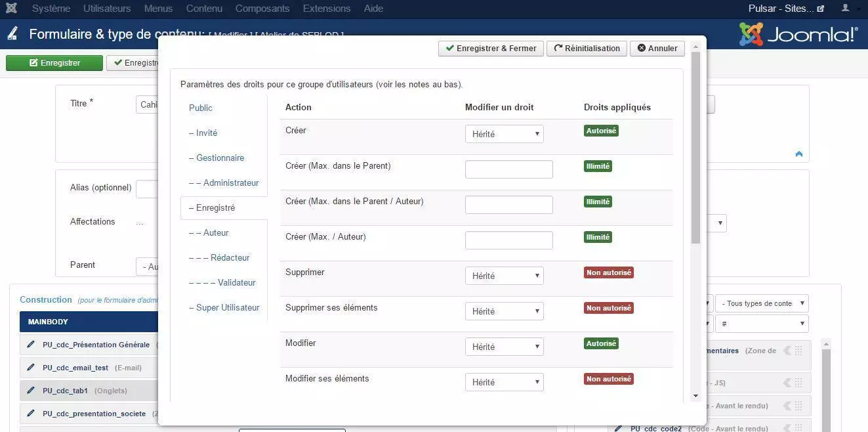
Task: Click the pencil icon for PU_cdc_Présentation Générale
Action: (30, 345)
